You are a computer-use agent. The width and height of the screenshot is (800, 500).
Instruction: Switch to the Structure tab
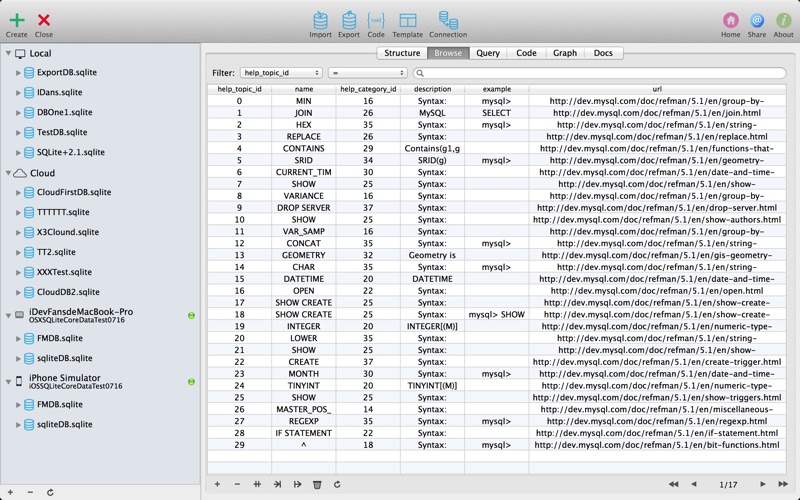pos(402,53)
